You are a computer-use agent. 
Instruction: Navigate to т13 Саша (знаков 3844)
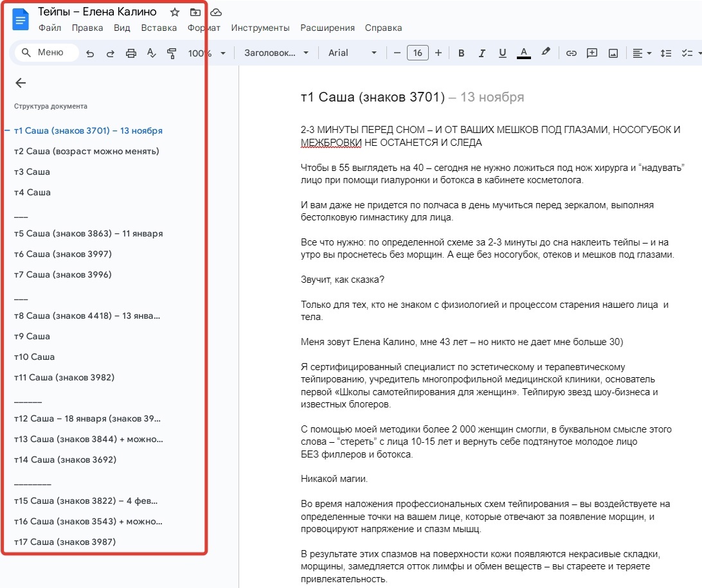(x=88, y=440)
